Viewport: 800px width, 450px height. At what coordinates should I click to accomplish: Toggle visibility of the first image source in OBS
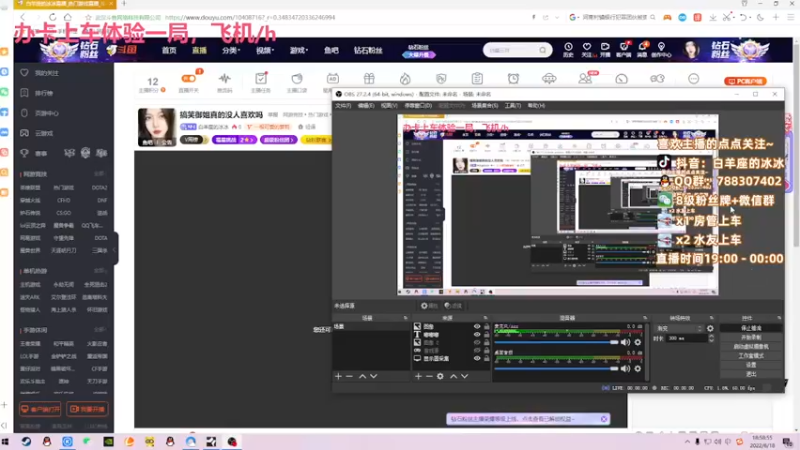(x=477, y=327)
